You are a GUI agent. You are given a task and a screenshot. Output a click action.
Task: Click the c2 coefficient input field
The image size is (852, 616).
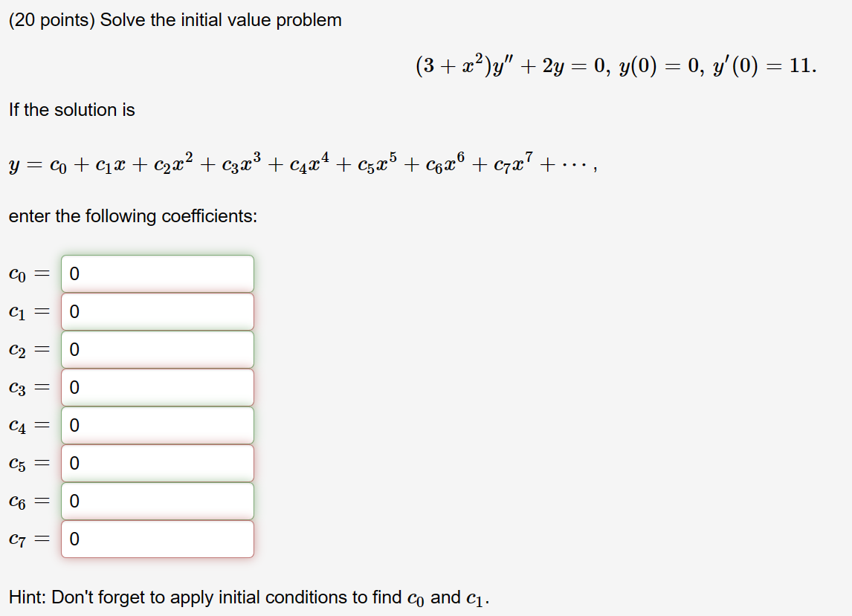click(156, 348)
